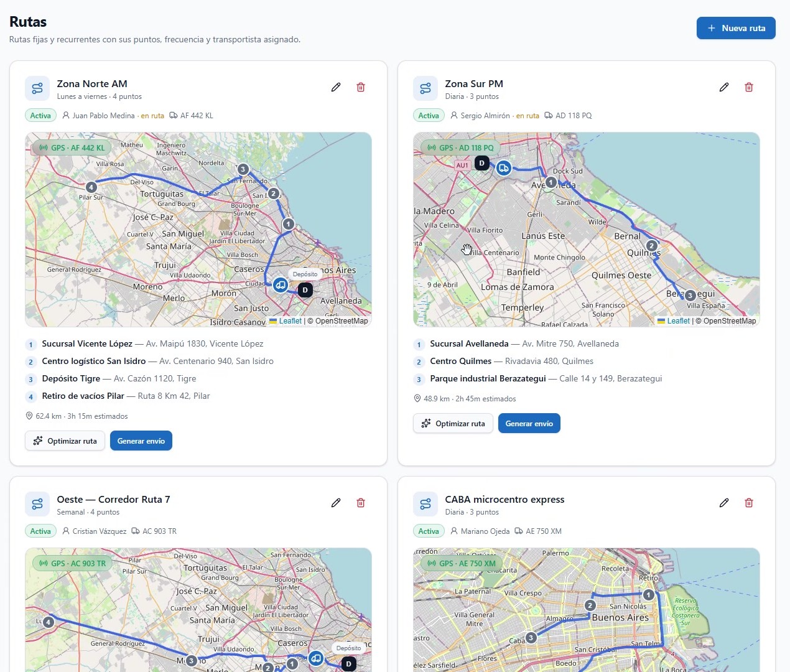The width and height of the screenshot is (790, 672).
Task: Delete the Zona Norte AM route
Action: [361, 87]
